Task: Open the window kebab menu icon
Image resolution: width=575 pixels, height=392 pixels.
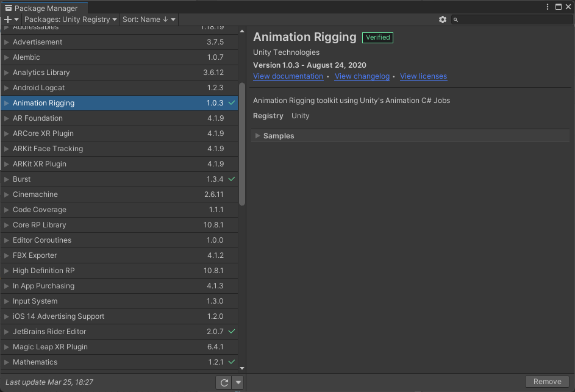Action: click(x=548, y=7)
